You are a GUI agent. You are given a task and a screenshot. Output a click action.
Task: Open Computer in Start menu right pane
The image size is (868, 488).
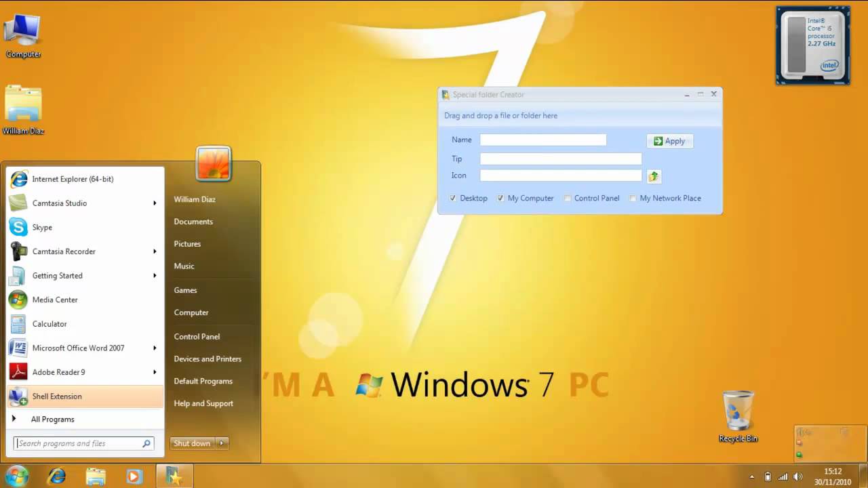pos(191,312)
